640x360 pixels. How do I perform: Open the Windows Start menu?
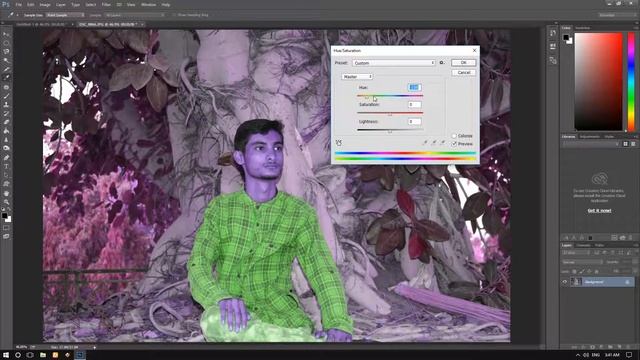[6, 355]
